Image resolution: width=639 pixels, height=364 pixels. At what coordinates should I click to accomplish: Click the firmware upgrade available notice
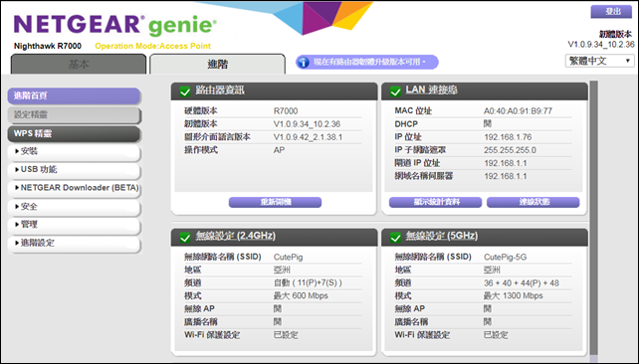366,63
